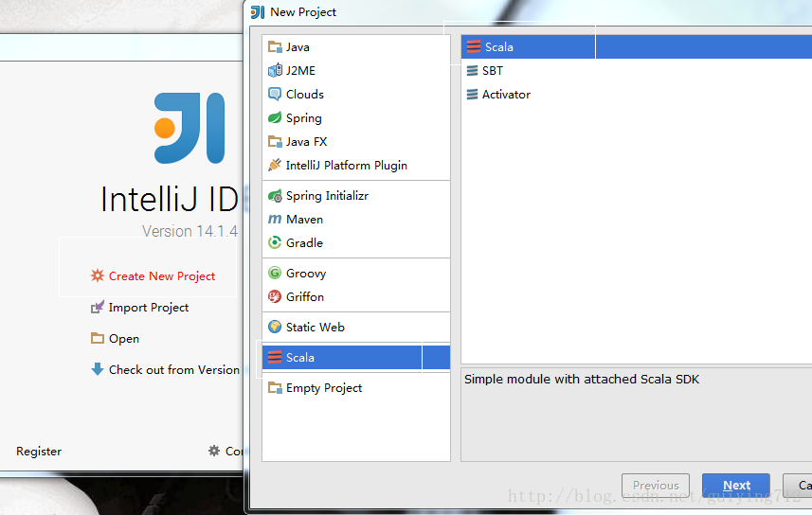Choose Java FX project type
This screenshot has width=812, height=515.
pyautogui.click(x=355, y=141)
